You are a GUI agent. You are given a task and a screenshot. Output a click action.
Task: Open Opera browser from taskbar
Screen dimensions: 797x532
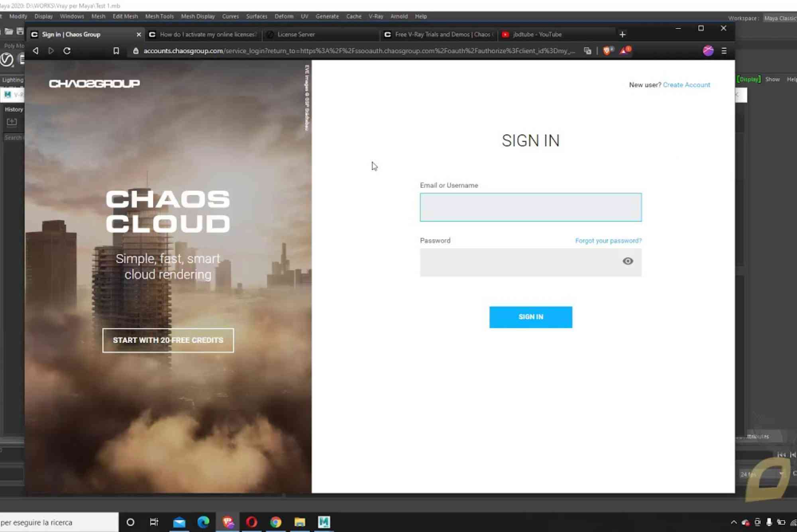251,522
